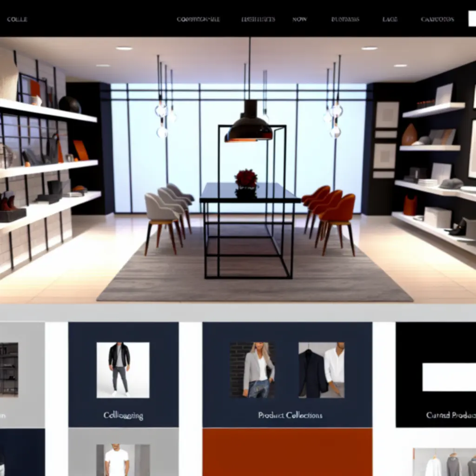Open the Curated Products link

tap(450, 415)
